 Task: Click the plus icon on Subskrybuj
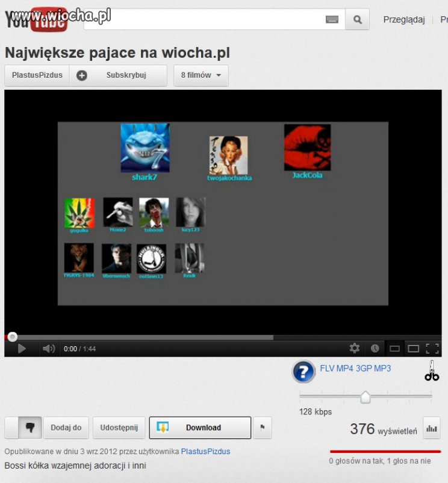click(x=82, y=75)
